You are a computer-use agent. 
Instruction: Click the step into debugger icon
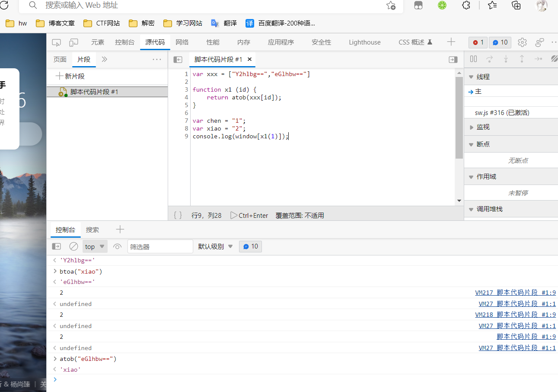506,59
